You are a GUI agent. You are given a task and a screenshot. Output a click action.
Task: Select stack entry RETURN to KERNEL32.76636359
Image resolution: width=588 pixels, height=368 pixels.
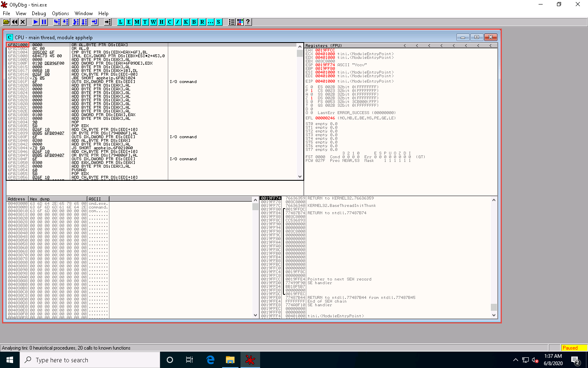pos(341,198)
